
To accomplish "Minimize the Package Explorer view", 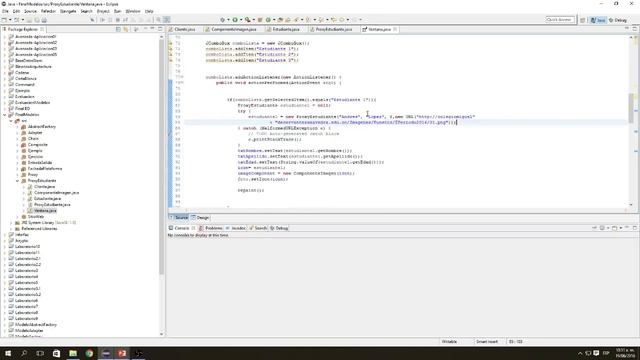I will tap(153, 29).
